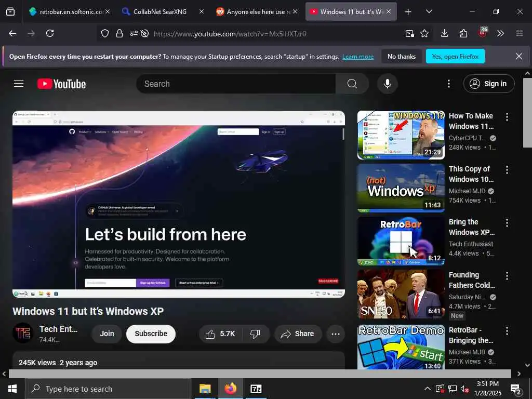This screenshot has width=532, height=399.
Task: Open the Extensions puzzle icon
Action: [463, 33]
